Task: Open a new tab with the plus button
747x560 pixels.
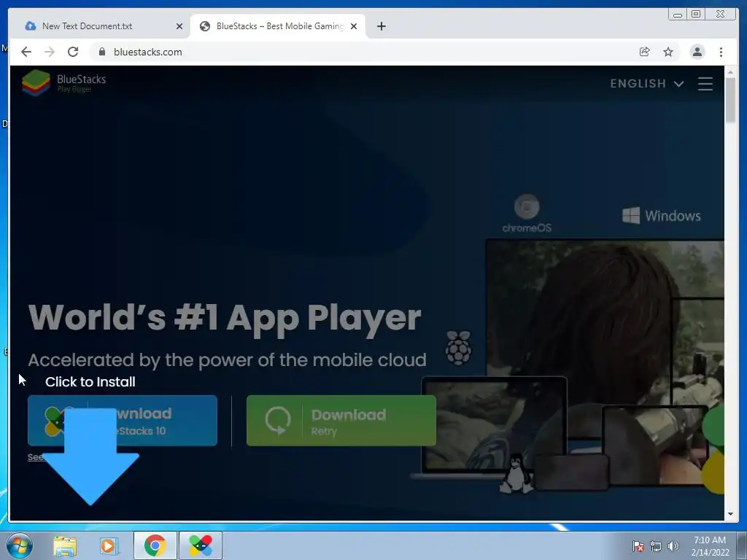Action: pos(381,26)
